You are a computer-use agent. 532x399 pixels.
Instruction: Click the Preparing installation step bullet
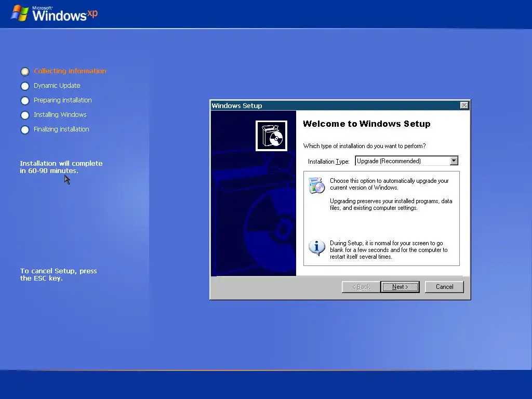point(25,100)
